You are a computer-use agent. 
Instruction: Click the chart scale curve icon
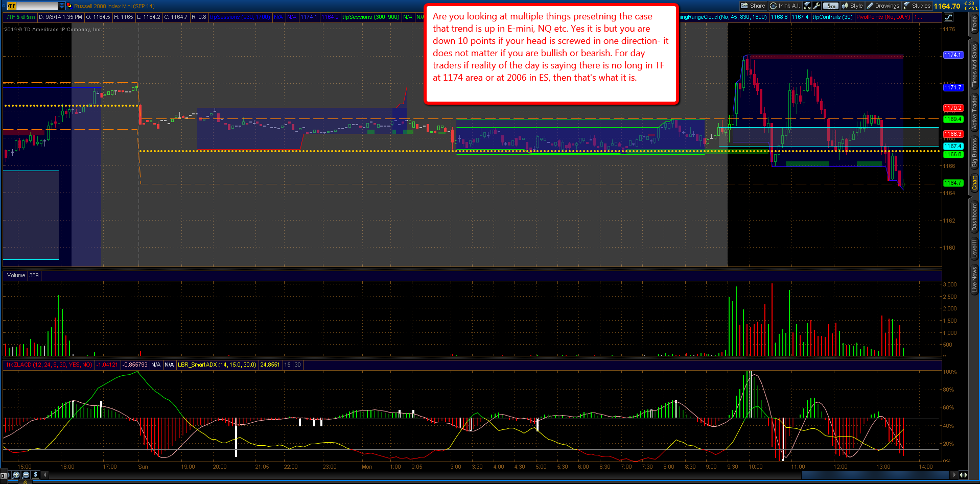[x=948, y=17]
